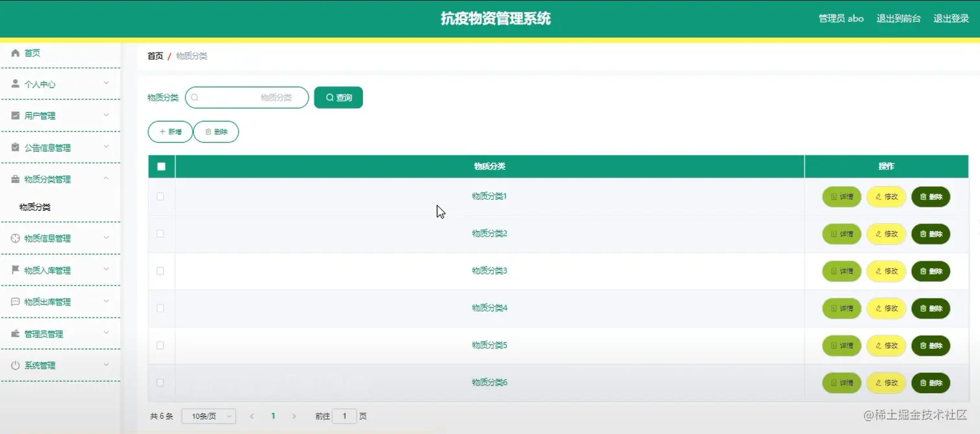Image resolution: width=980 pixels, height=434 pixels.
Task: Select the flag icon beside 物质入库管理
Action: (14, 270)
